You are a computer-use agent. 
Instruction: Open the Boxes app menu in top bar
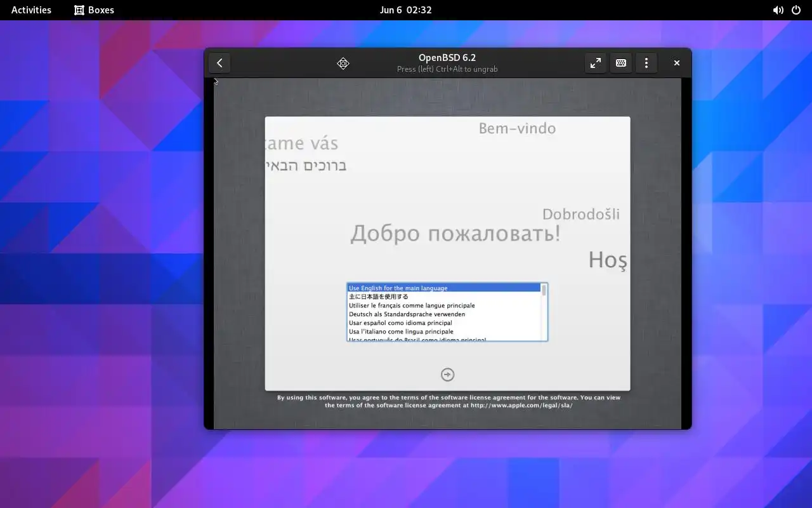click(94, 10)
